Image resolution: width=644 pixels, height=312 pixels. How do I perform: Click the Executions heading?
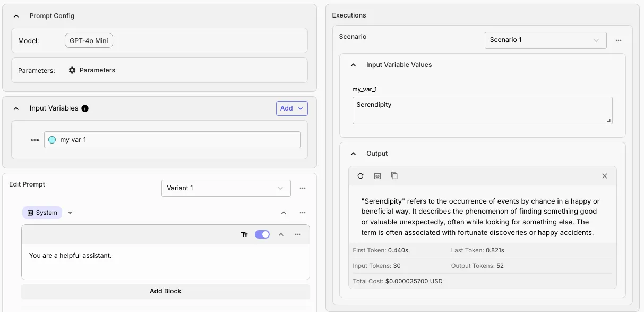coord(349,15)
